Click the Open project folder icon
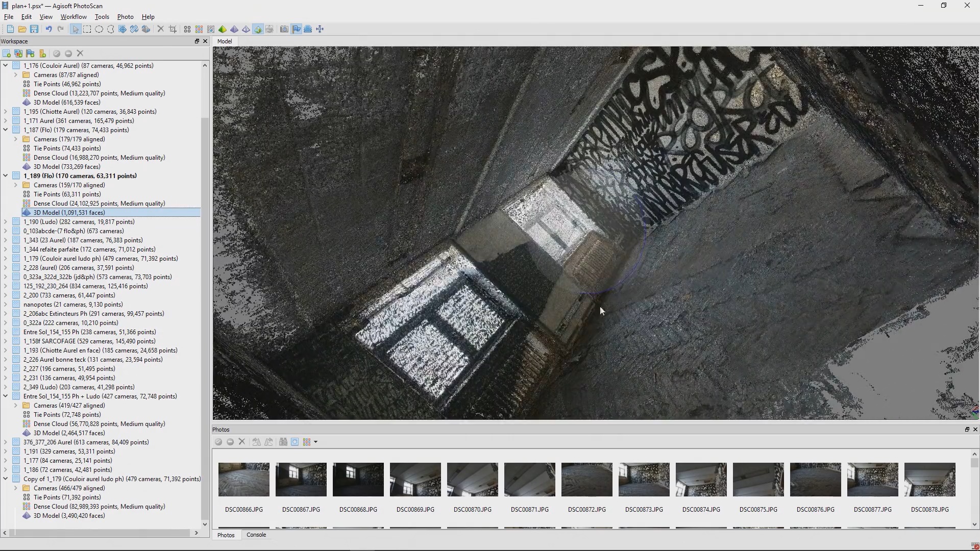Image resolution: width=980 pixels, height=551 pixels. pyautogui.click(x=22, y=29)
